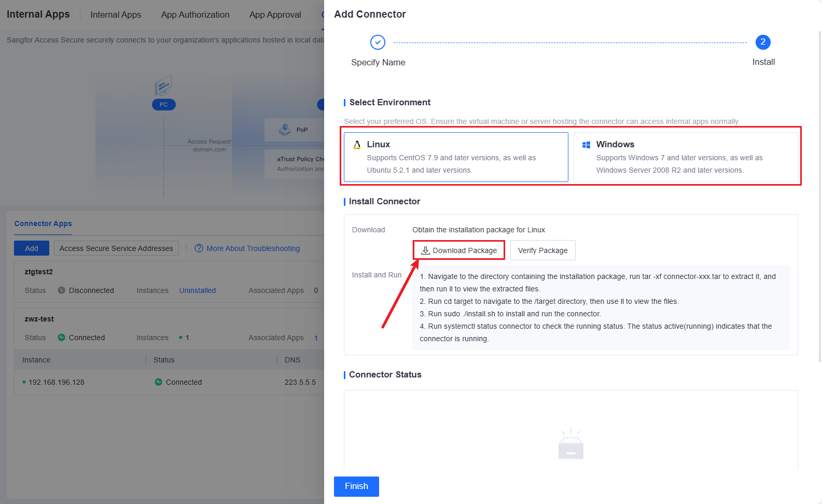Click the Specify Name completed step checkmark
The image size is (822, 504).
378,42
